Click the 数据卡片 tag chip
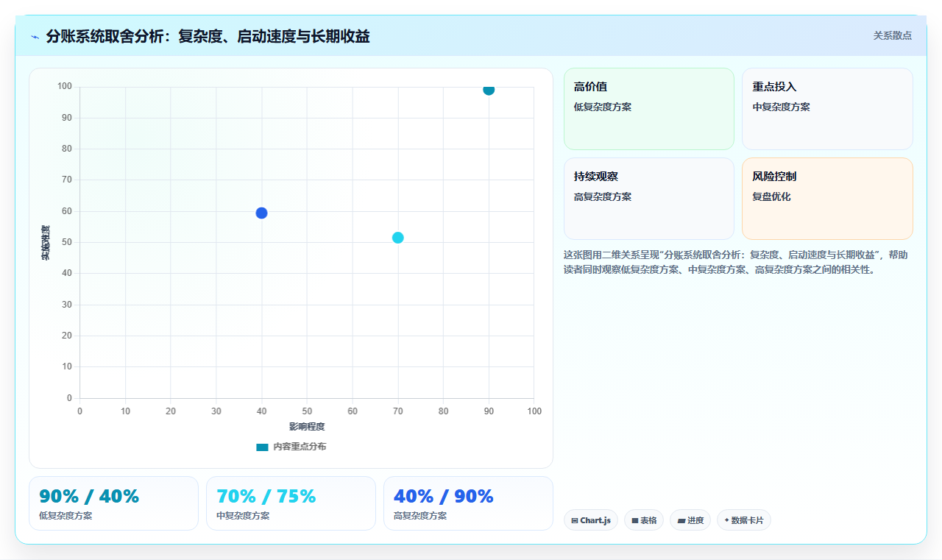The image size is (942, 560). coord(744,520)
